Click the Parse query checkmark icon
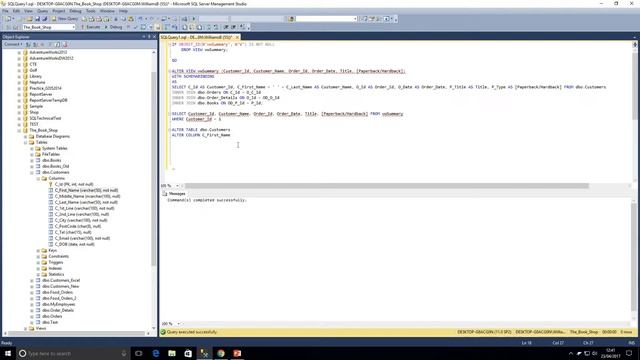 coord(136,27)
